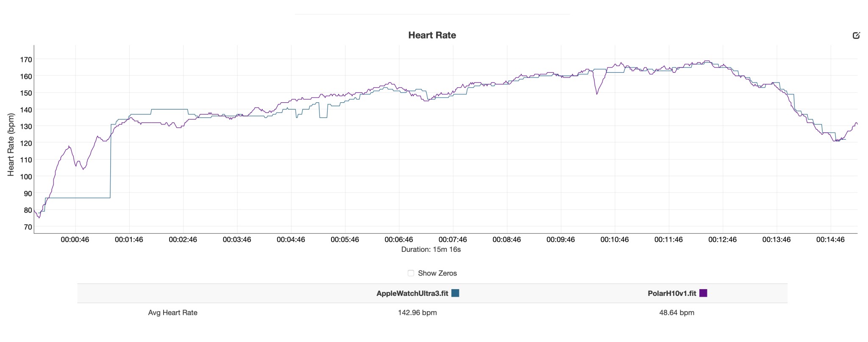The width and height of the screenshot is (868, 342).
Task: Click the Heart Rate chart title
Action: click(x=432, y=35)
